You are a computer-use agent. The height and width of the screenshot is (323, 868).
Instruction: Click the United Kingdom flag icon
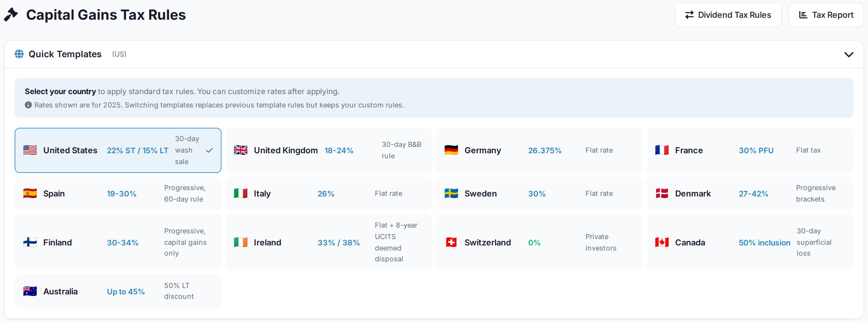(241, 150)
